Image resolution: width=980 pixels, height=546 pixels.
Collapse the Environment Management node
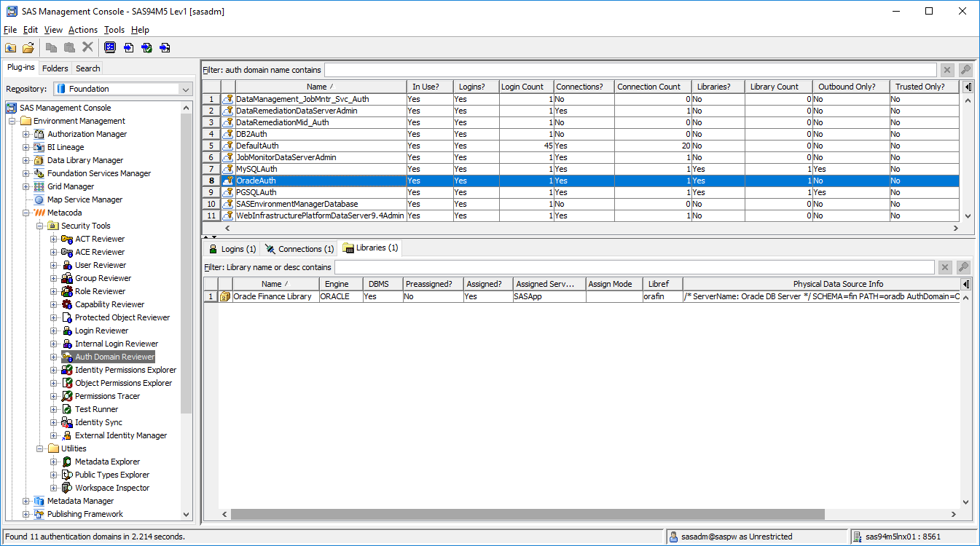pos(12,121)
